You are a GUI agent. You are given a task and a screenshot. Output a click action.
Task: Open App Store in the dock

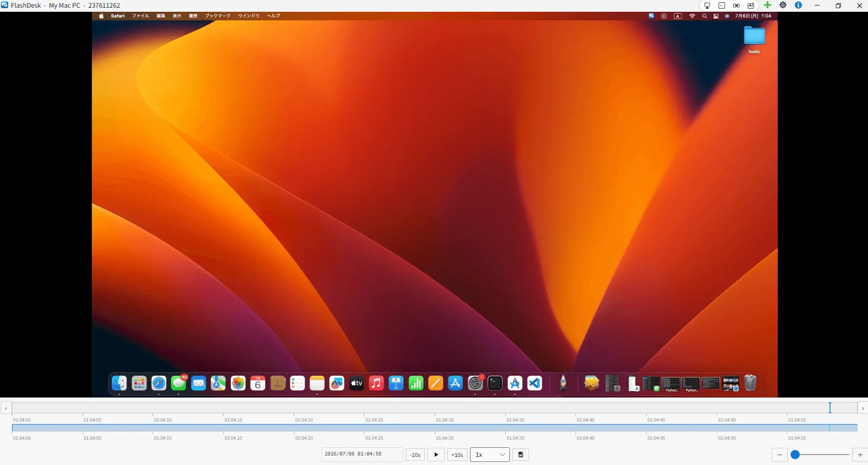(456, 384)
